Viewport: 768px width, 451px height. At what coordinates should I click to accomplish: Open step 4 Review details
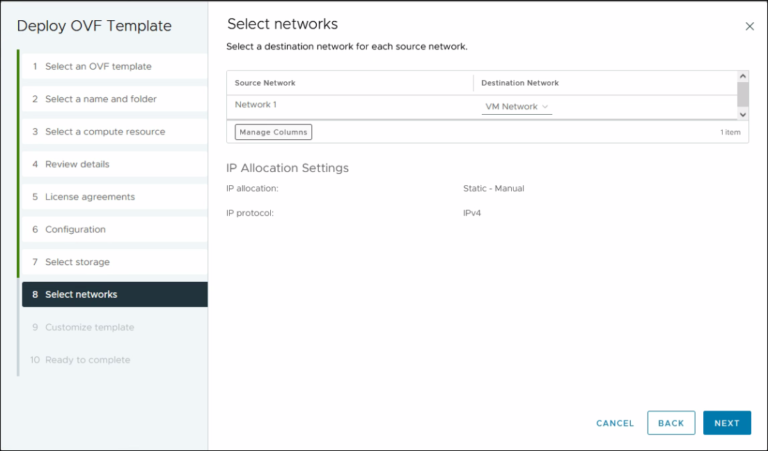[x=77, y=164]
